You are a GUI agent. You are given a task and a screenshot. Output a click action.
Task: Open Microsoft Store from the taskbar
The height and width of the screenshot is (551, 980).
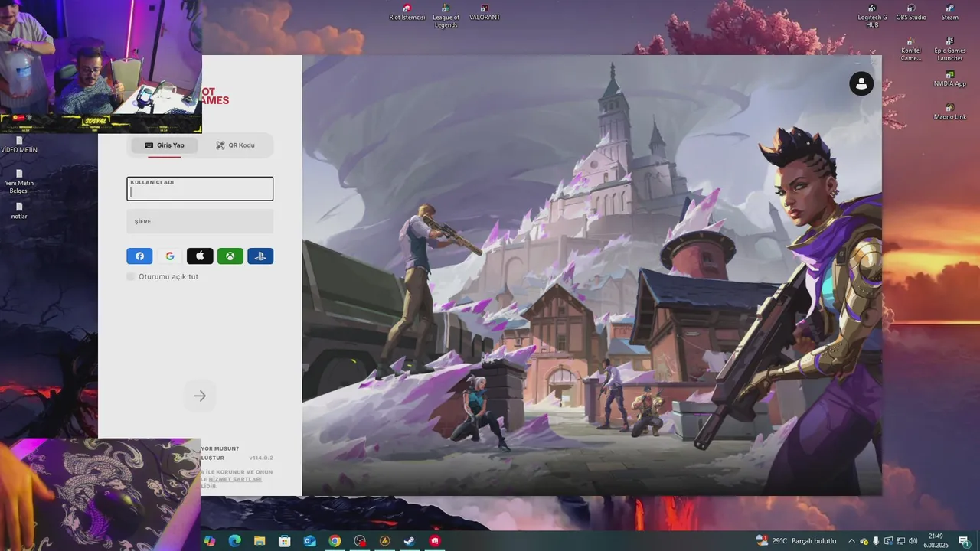(x=285, y=541)
